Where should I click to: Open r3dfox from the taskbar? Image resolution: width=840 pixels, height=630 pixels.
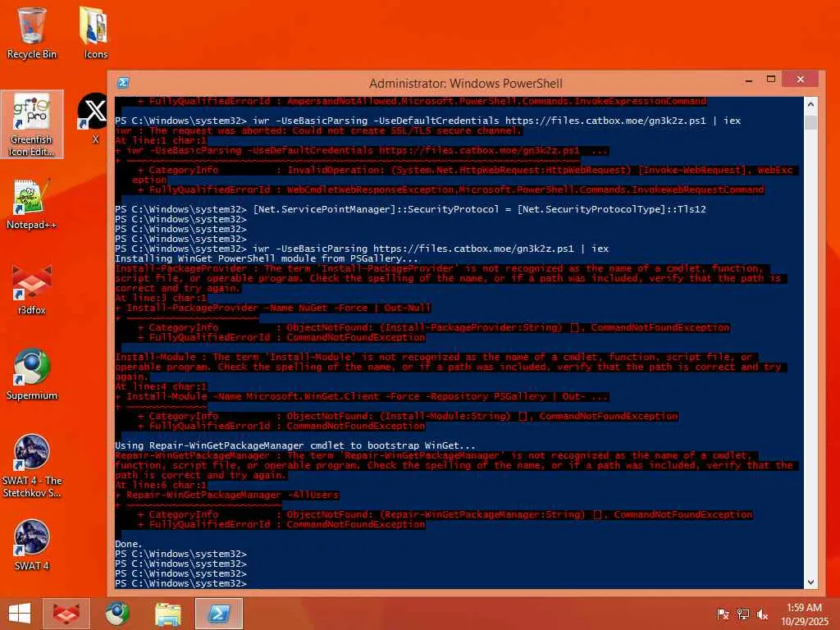(66, 614)
